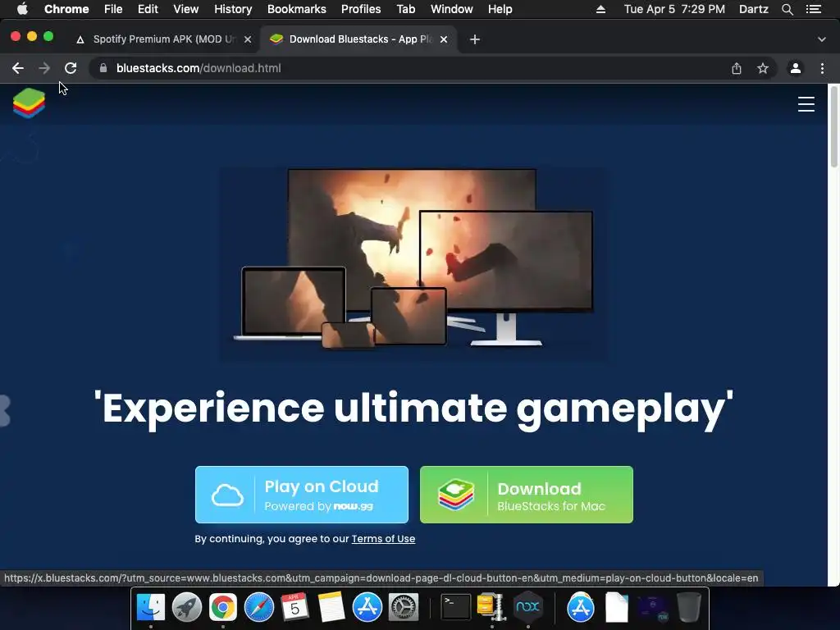Share this page using the share icon
This screenshot has height=630, width=840.
(737, 68)
